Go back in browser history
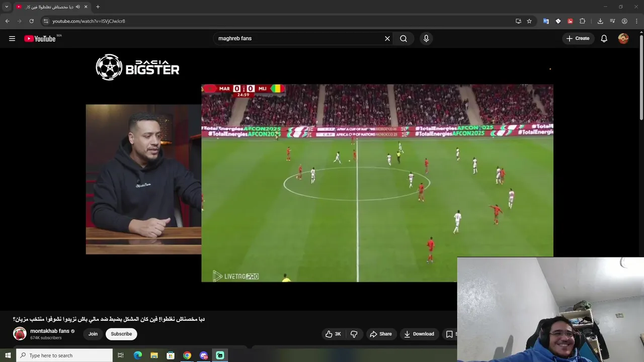The height and width of the screenshot is (362, 644). (x=7, y=21)
